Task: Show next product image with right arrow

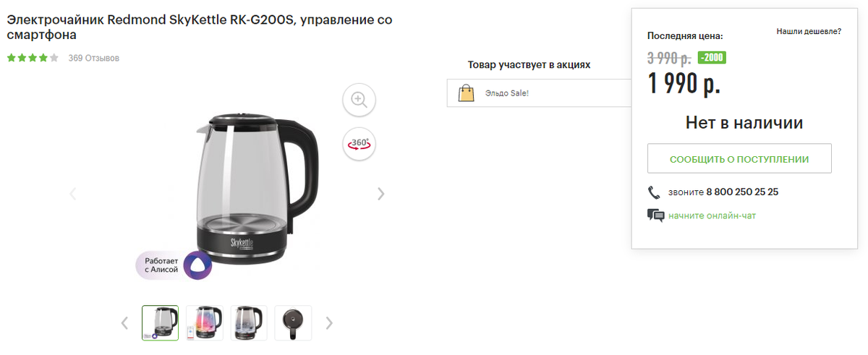Action: 381,194
